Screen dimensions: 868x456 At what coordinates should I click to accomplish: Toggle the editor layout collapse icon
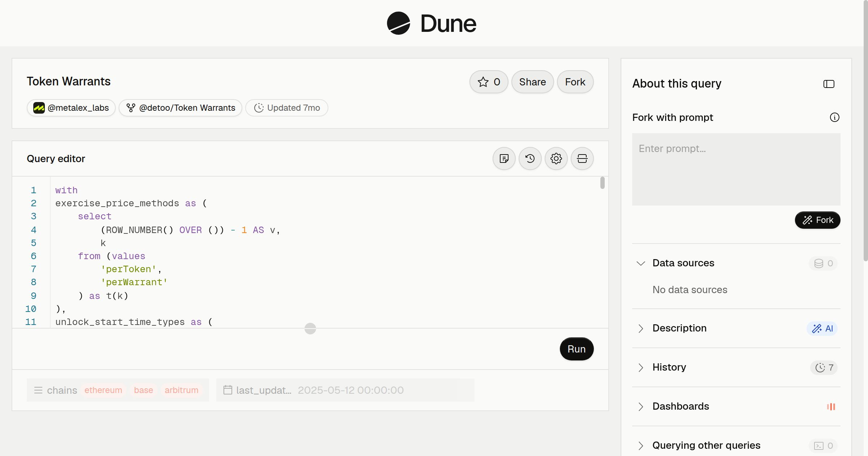pyautogui.click(x=582, y=159)
